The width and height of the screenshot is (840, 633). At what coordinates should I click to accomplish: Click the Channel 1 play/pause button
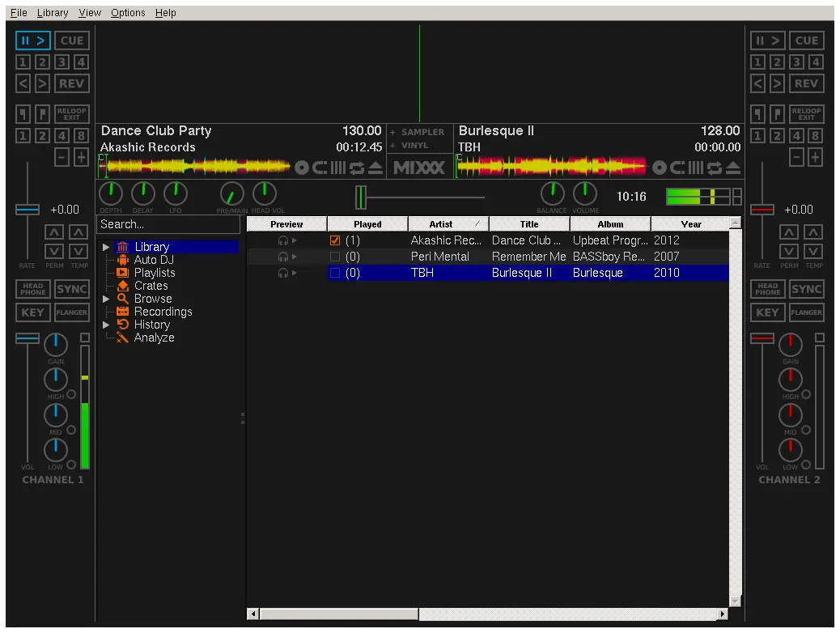[32, 40]
